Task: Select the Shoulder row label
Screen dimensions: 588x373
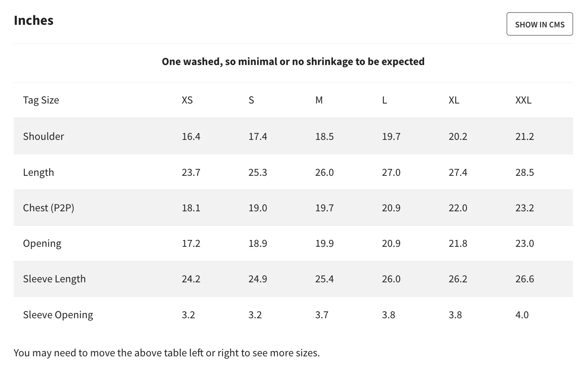Action: pyautogui.click(x=44, y=136)
